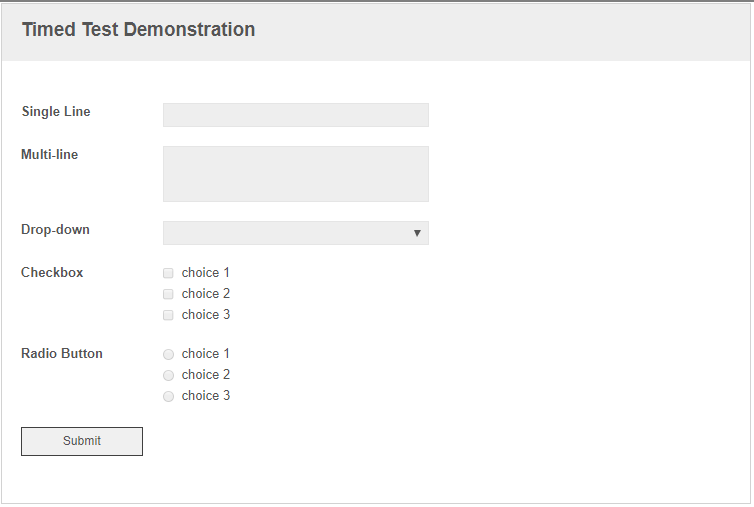Viewport: 754px width, 507px height.
Task: Focus the Single Line text field
Action: pos(296,115)
